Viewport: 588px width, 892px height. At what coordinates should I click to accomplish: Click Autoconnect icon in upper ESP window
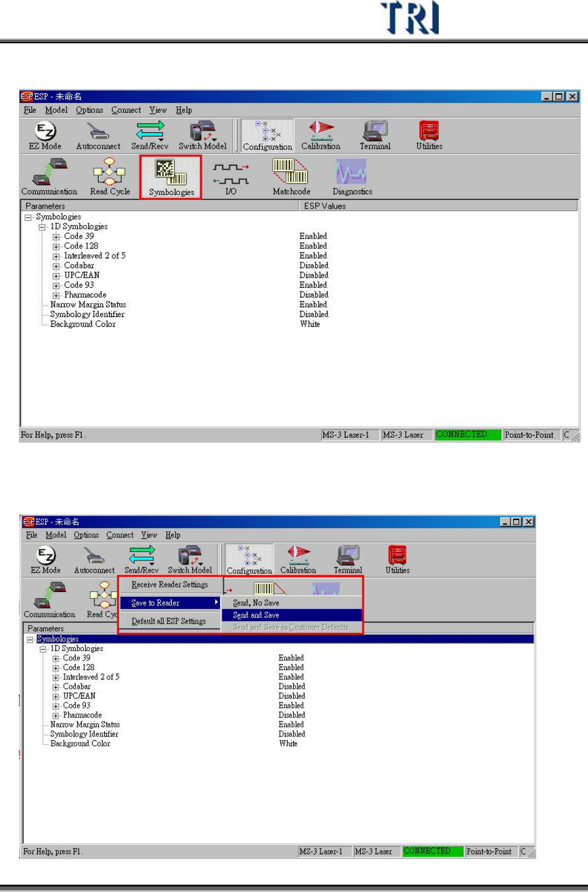(98, 135)
